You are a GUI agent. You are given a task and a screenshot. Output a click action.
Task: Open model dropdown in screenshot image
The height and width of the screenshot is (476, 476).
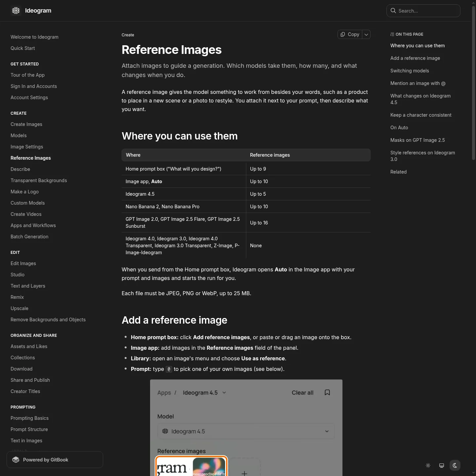[246, 431]
